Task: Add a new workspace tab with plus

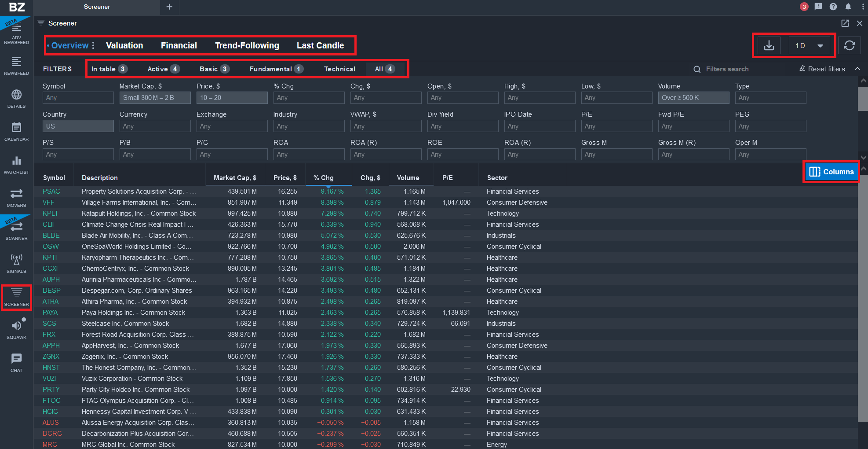Action: [169, 7]
